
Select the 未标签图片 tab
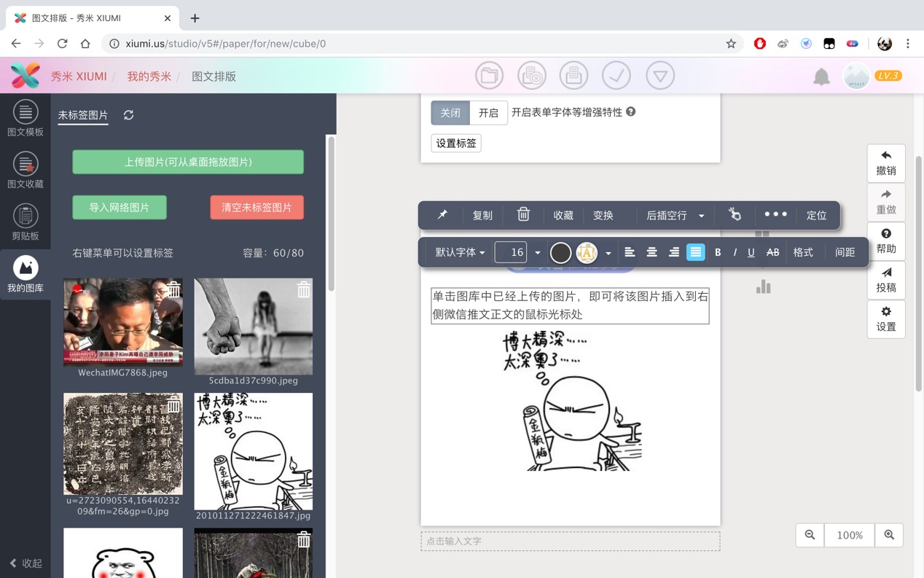[x=83, y=115]
